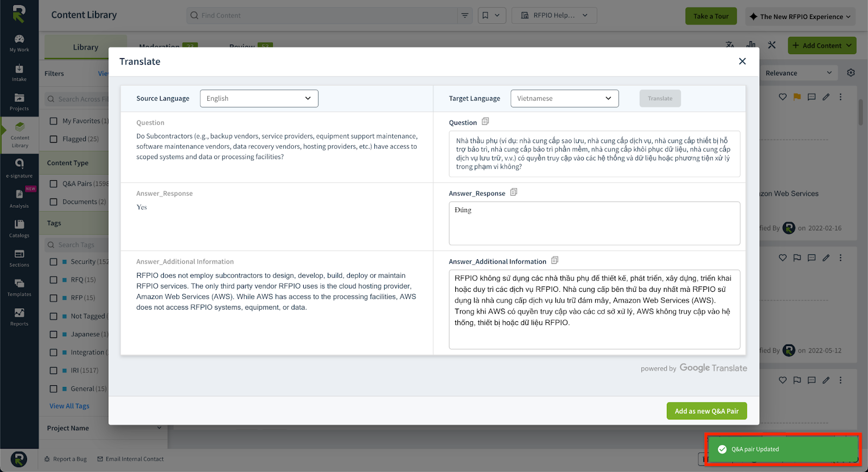Image resolution: width=868 pixels, height=472 pixels.
Task: Check the Flagged filter
Action: pos(53,139)
